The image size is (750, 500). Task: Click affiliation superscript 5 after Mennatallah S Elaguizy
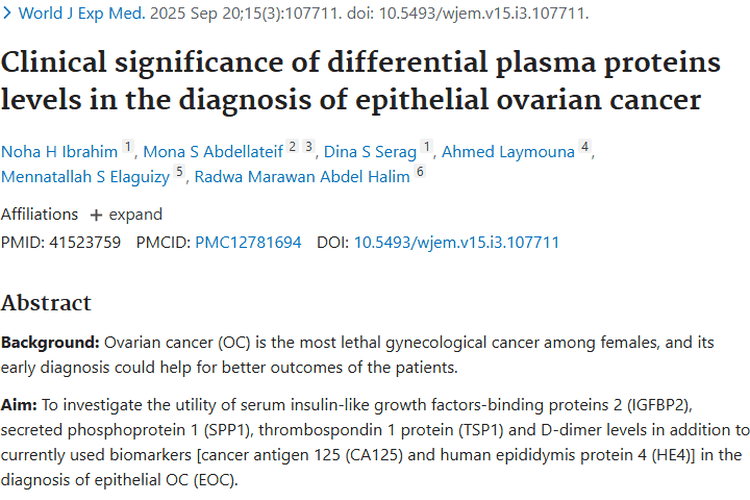pos(180,174)
